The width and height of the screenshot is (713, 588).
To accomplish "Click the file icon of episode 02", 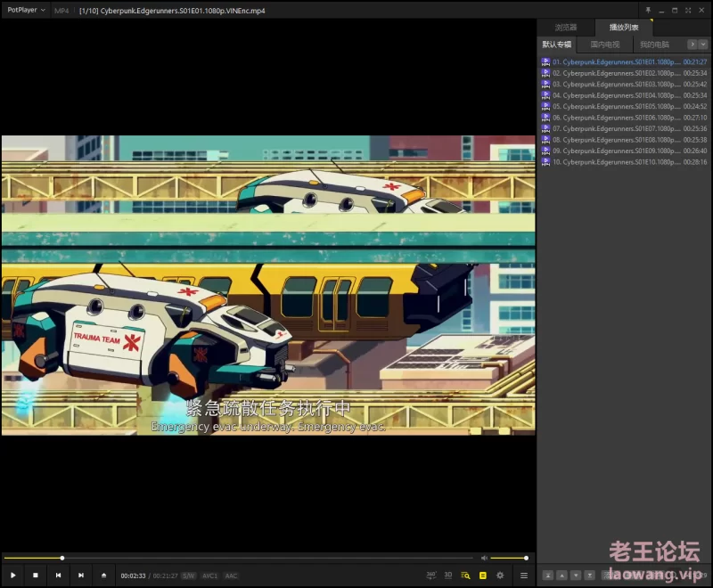I will pyautogui.click(x=545, y=73).
